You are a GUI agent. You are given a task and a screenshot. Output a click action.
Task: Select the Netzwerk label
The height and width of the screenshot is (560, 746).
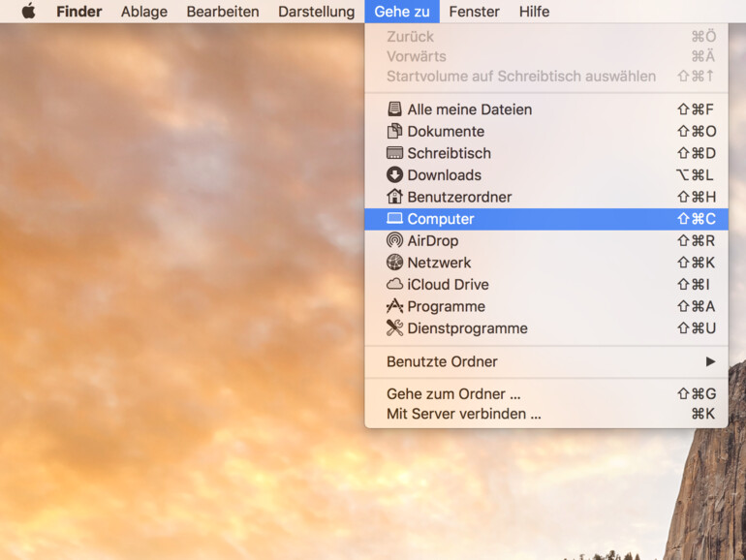439,263
